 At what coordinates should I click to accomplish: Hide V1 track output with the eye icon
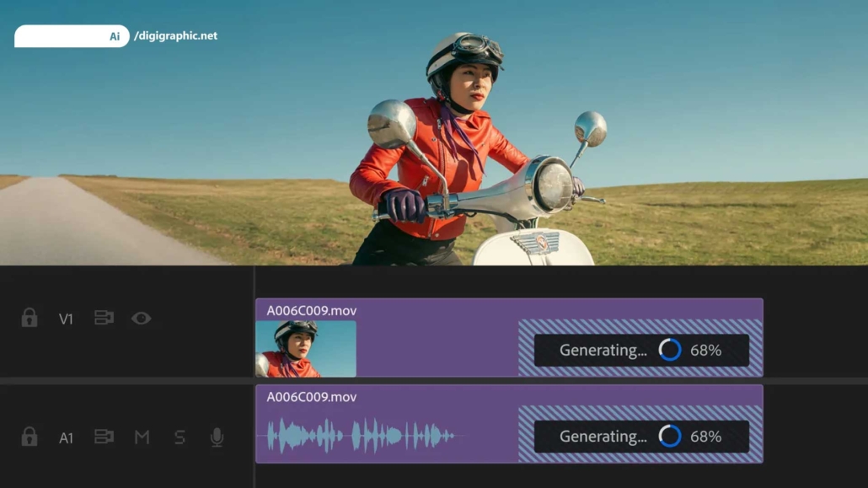[141, 319]
